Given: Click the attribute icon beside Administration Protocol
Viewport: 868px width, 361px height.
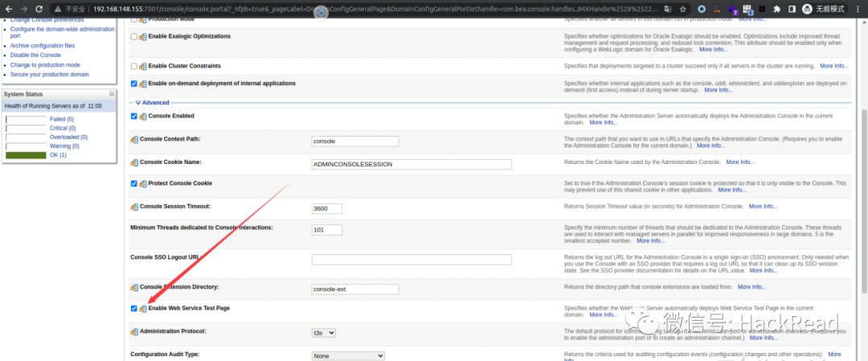Looking at the screenshot, I should point(134,332).
